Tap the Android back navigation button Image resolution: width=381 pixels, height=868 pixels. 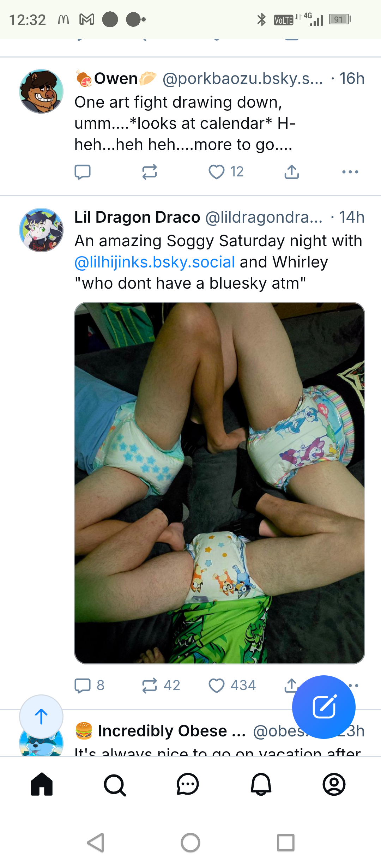pyautogui.click(x=96, y=843)
